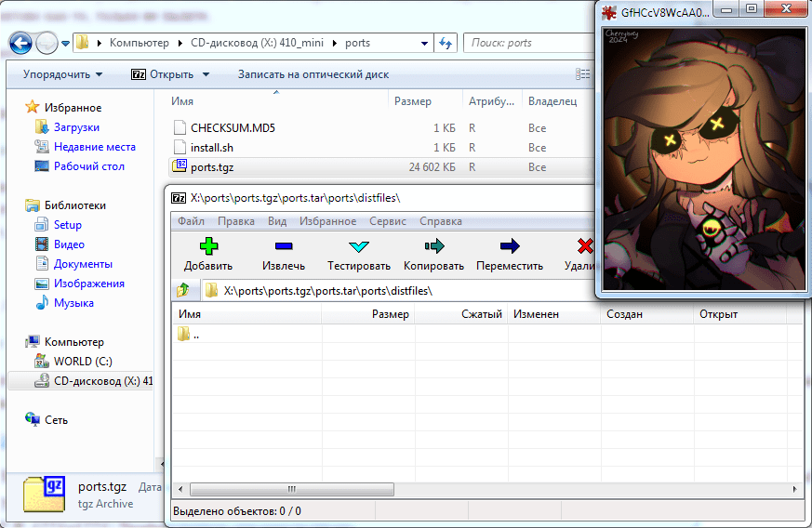Open the Файл menu in 7-Zip
Viewport: 812px width, 528px height.
pyautogui.click(x=191, y=221)
